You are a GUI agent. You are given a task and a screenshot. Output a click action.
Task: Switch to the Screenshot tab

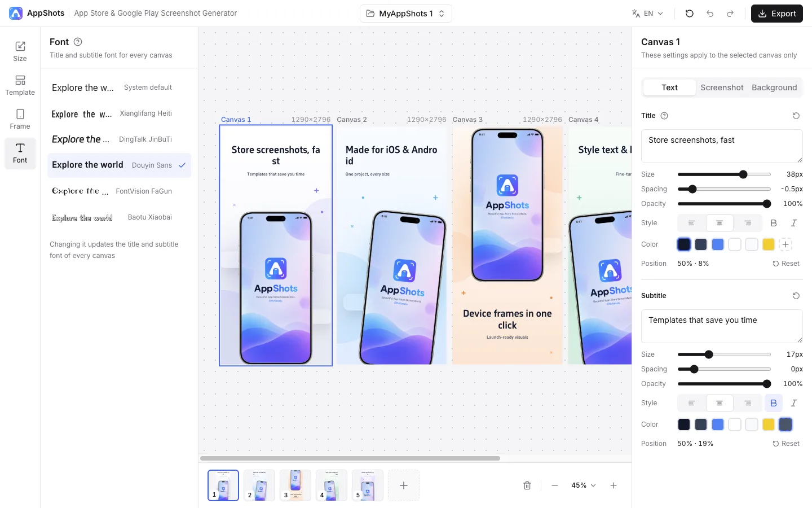pos(722,87)
